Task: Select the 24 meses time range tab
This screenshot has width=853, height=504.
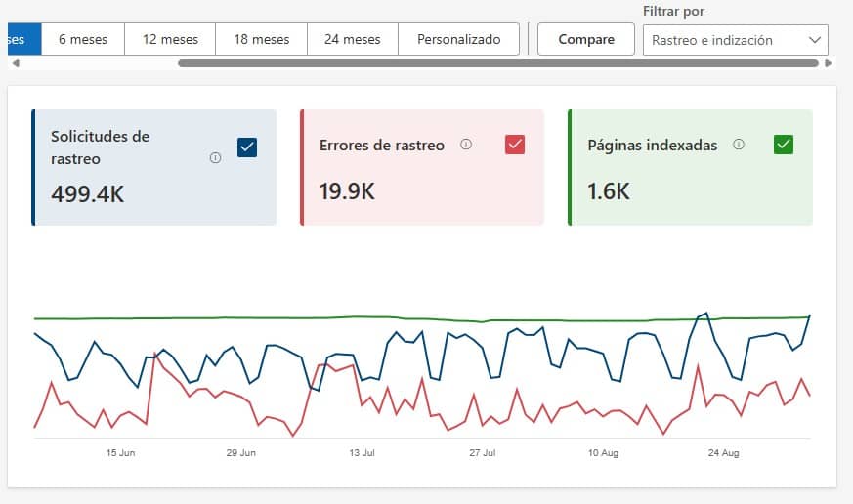Action: (353, 39)
